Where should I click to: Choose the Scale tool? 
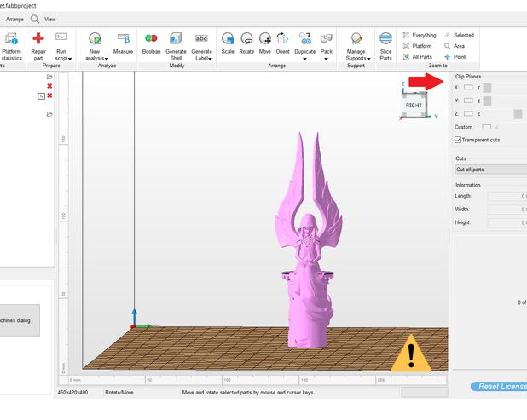pyautogui.click(x=228, y=39)
